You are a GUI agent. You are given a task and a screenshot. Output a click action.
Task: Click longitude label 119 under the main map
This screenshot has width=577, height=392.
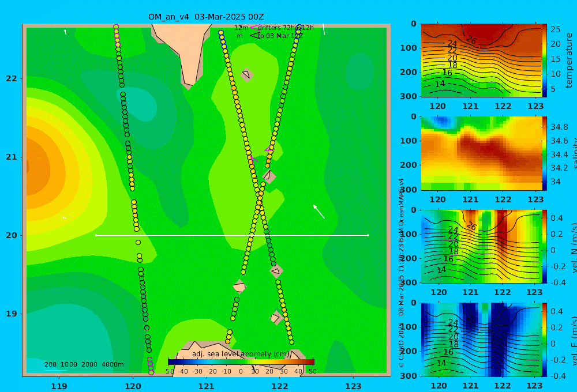59,386
